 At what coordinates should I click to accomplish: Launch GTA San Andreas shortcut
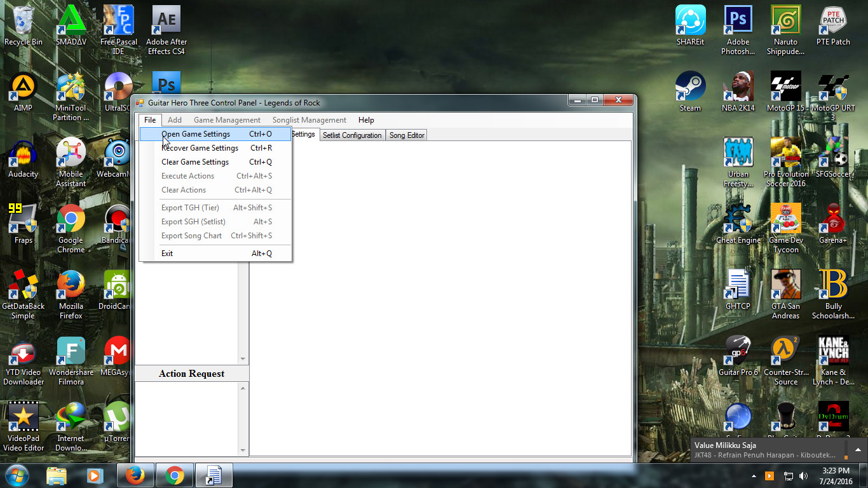coord(786,295)
